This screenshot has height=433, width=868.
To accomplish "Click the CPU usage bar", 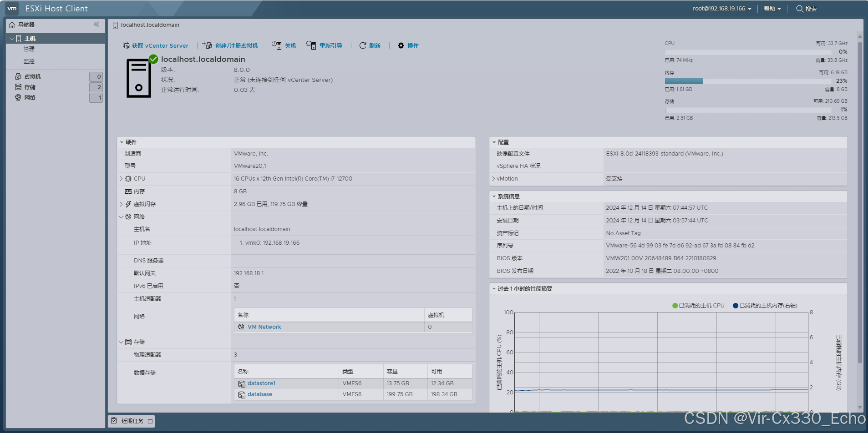I will pyautogui.click(x=748, y=52).
